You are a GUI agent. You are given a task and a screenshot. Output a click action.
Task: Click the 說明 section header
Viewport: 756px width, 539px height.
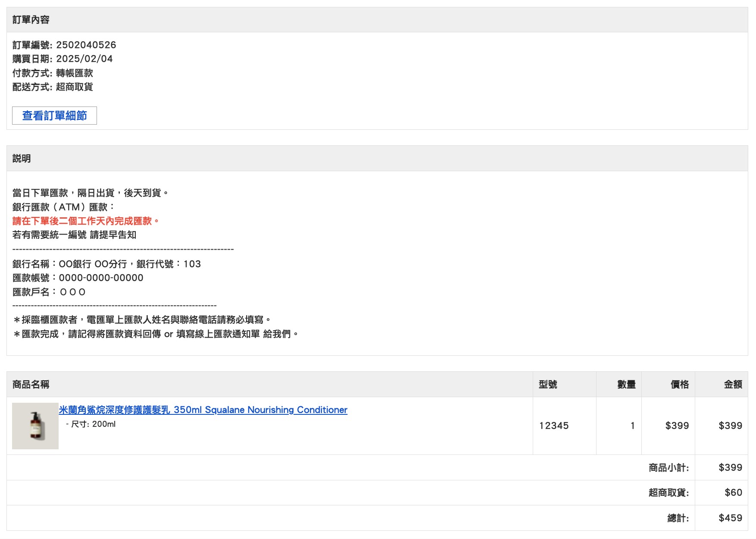click(x=22, y=159)
